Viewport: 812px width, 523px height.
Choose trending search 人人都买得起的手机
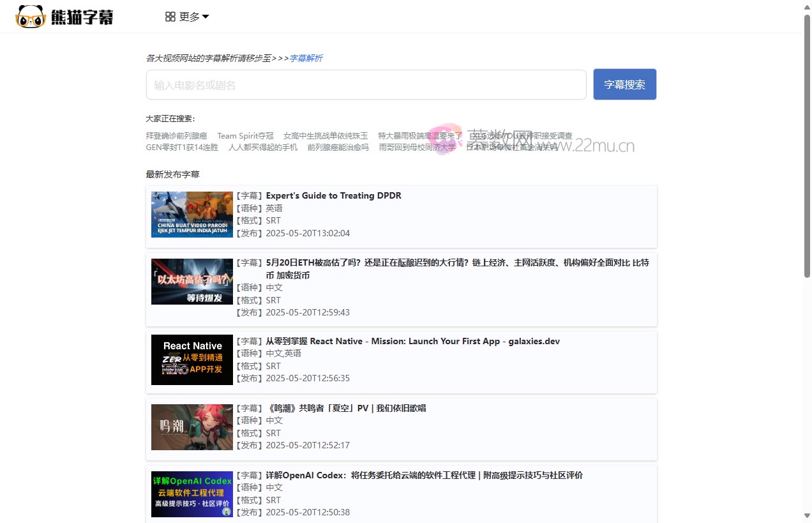(x=263, y=148)
